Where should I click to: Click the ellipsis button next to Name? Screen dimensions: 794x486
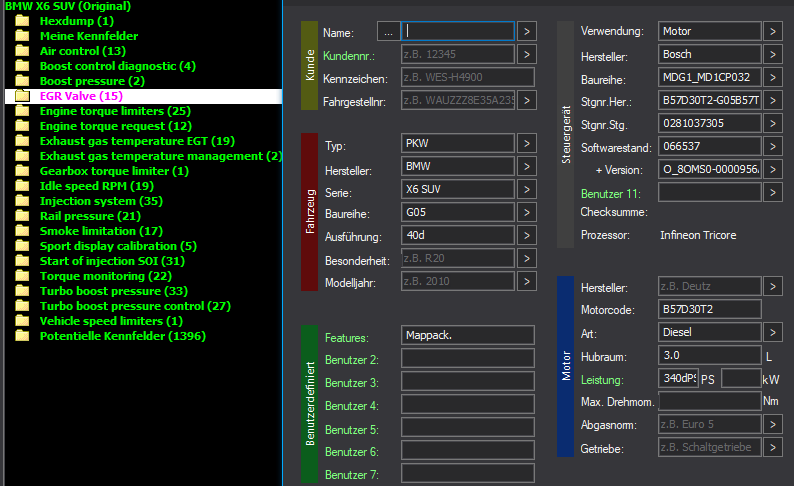(x=388, y=31)
